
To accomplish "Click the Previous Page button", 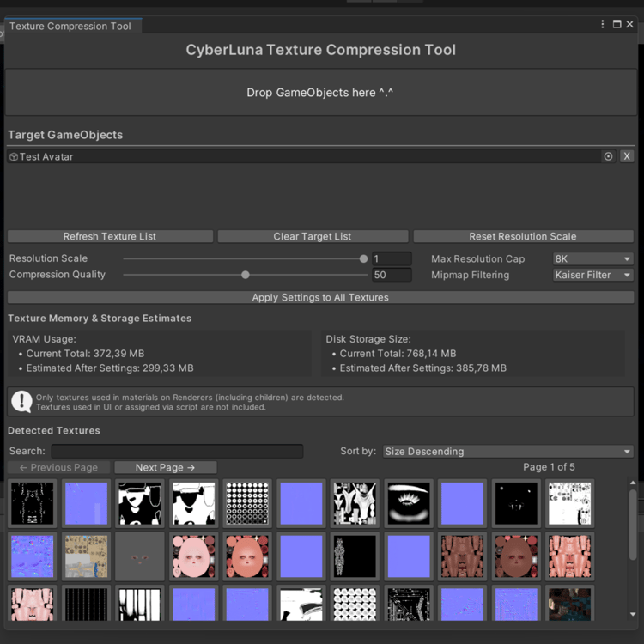I will pos(58,467).
